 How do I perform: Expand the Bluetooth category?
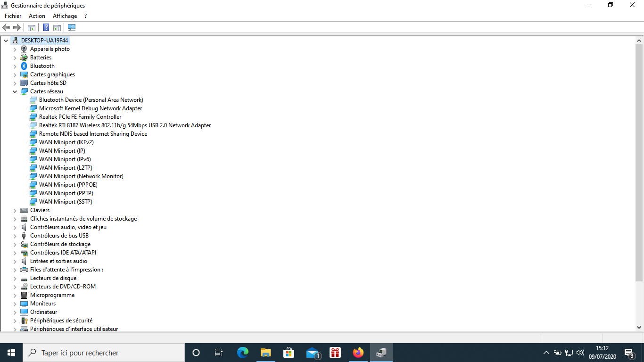15,66
